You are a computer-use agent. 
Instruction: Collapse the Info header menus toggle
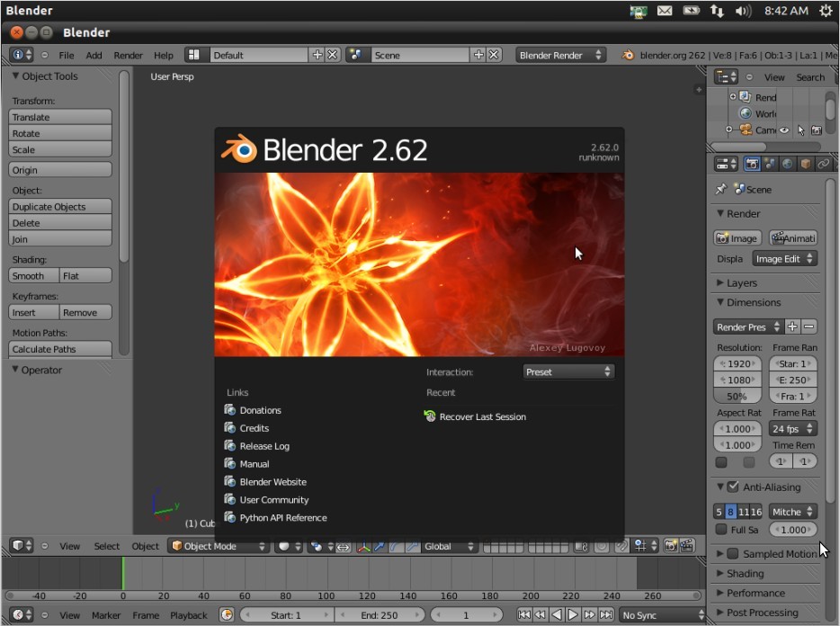tap(44, 55)
